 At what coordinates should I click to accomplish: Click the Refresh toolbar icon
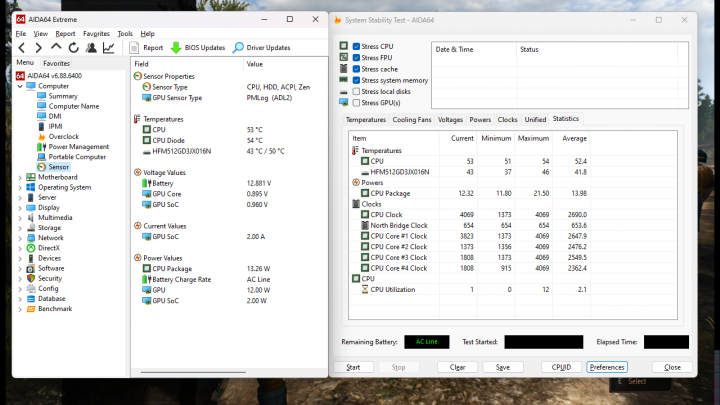pos(73,47)
